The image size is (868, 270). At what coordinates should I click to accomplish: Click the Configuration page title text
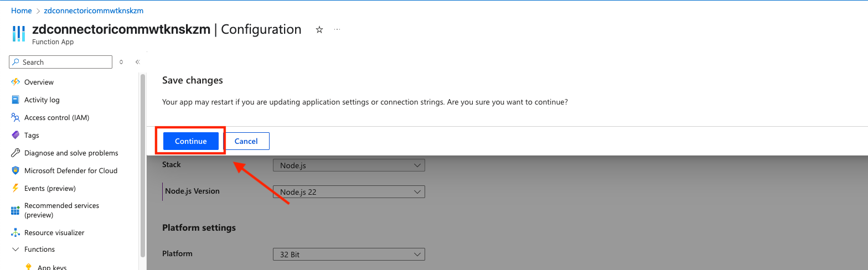click(x=261, y=29)
